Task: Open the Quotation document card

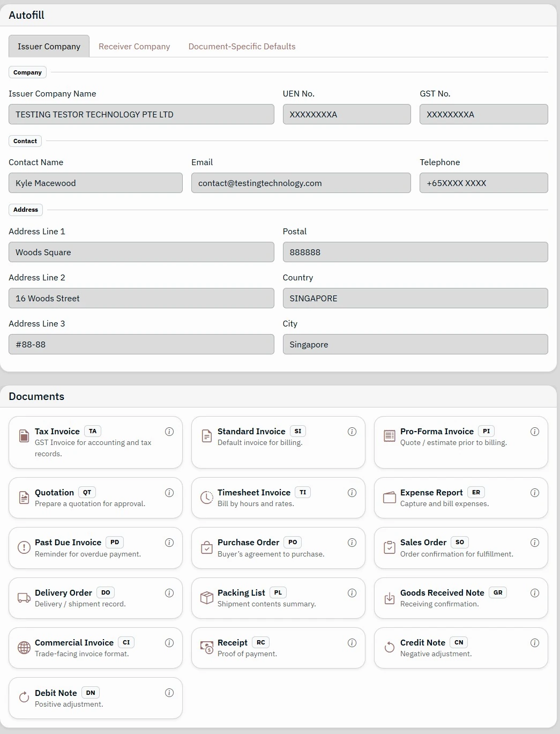Action: [95, 498]
